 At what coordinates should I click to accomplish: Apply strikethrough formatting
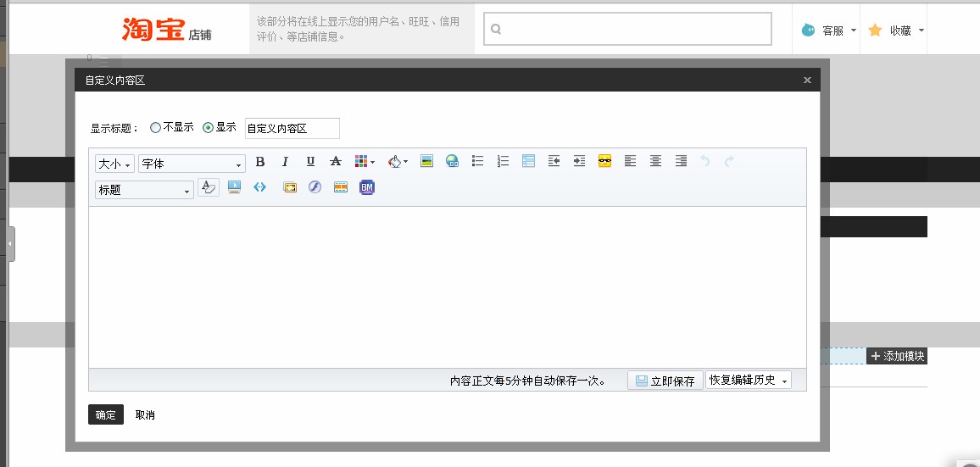336,162
